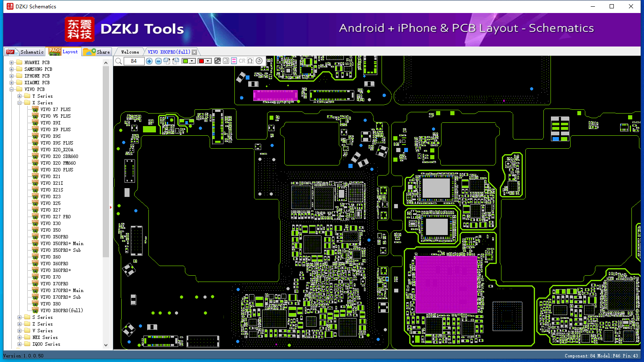Rotate the board clockwise using the toolbar icon
The width and height of the screenshot is (644, 362).
click(x=167, y=61)
